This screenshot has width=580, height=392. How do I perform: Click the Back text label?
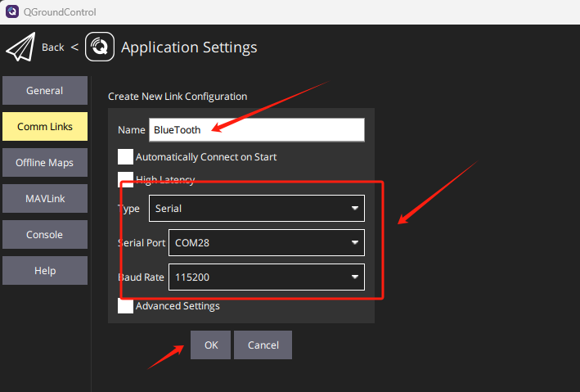(x=53, y=47)
